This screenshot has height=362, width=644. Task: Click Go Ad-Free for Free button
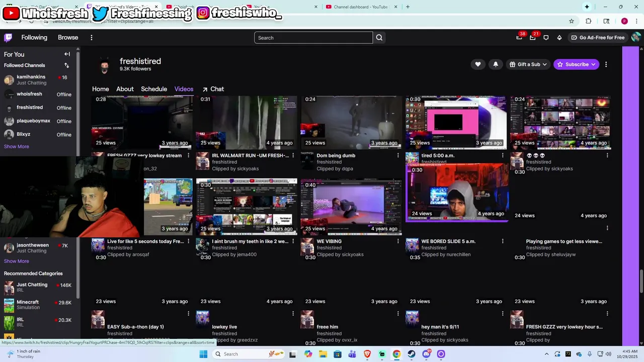(x=598, y=38)
